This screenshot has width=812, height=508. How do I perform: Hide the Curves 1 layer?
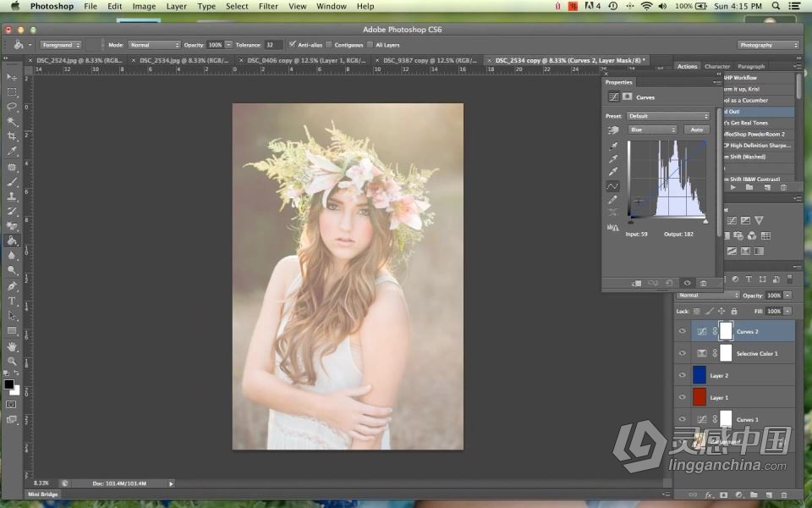coord(682,419)
